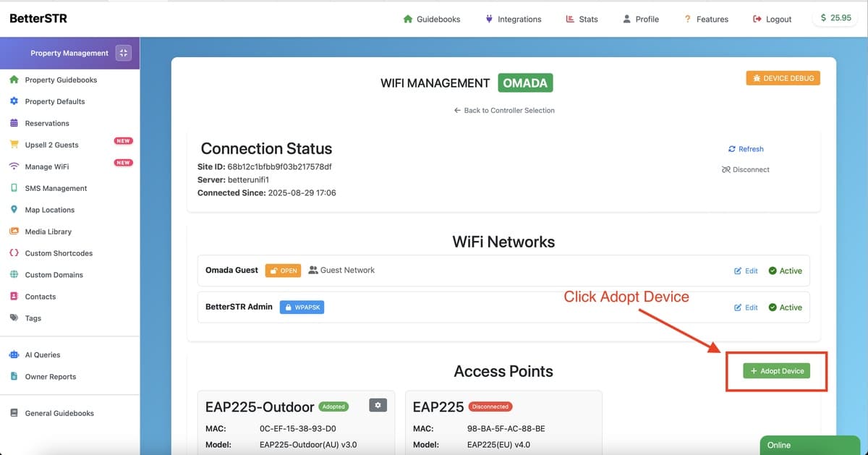Click Active status of BetterSTR Admin
The height and width of the screenshot is (455, 868).
pyautogui.click(x=785, y=307)
